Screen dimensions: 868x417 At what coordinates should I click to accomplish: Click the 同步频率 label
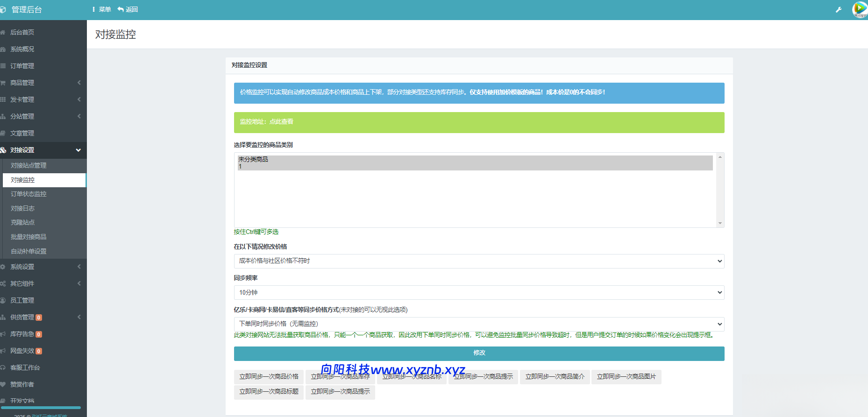[x=246, y=278]
